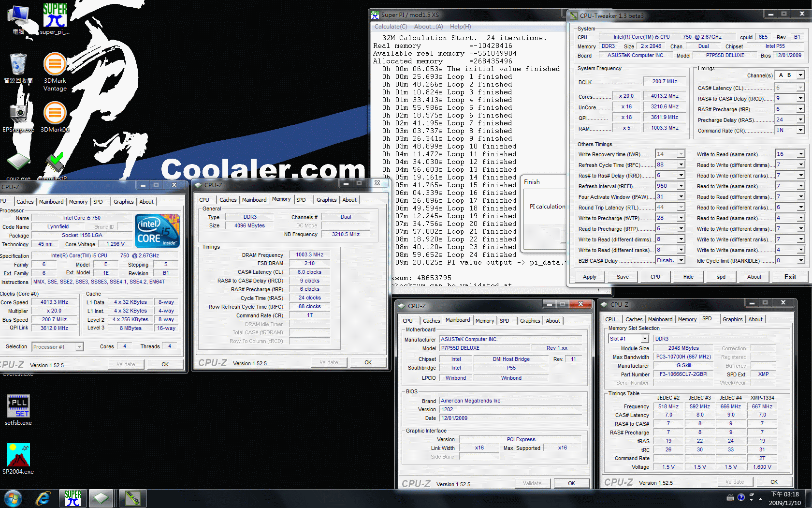Open Refresh Interval (tREFI) dropdown
The image size is (812, 508).
pyautogui.click(x=681, y=186)
